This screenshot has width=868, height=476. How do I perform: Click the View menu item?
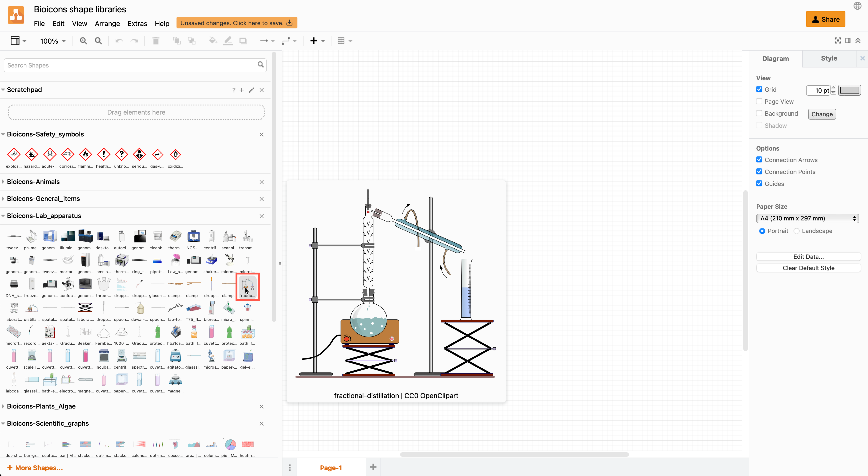pyautogui.click(x=79, y=23)
